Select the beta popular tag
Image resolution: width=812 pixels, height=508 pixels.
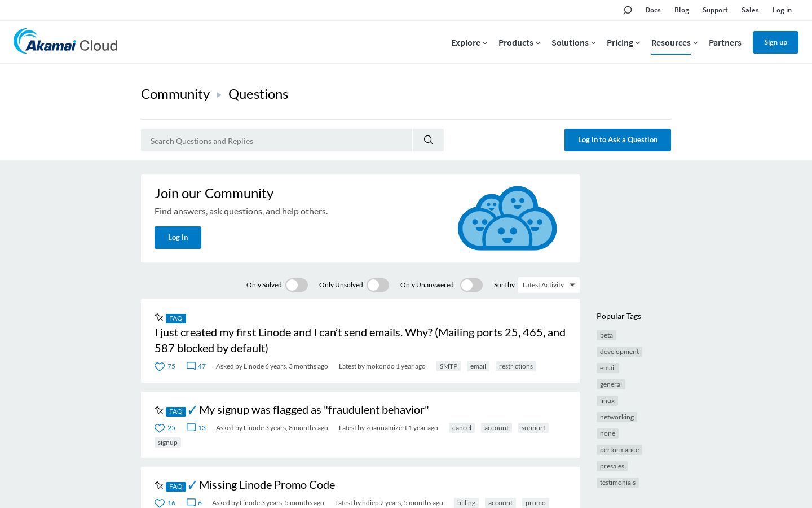click(606, 335)
